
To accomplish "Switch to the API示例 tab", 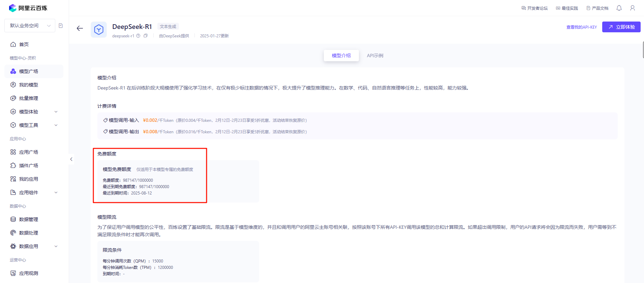I will (375, 56).
